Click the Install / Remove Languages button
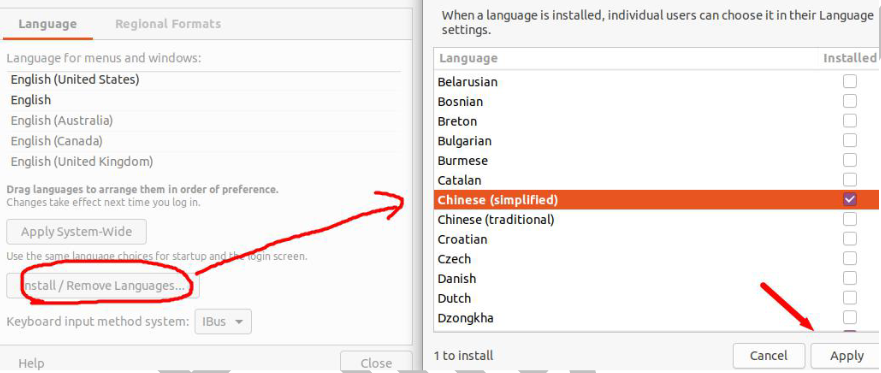 coord(103,286)
